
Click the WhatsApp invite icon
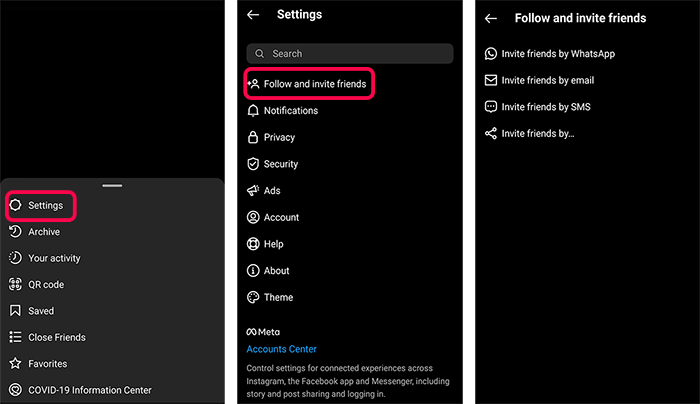coord(491,54)
